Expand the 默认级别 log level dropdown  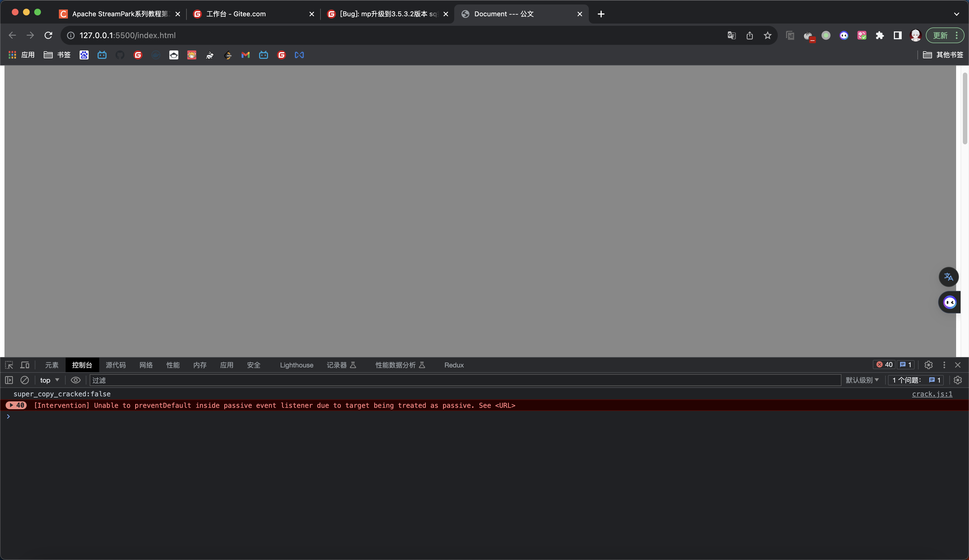click(862, 380)
